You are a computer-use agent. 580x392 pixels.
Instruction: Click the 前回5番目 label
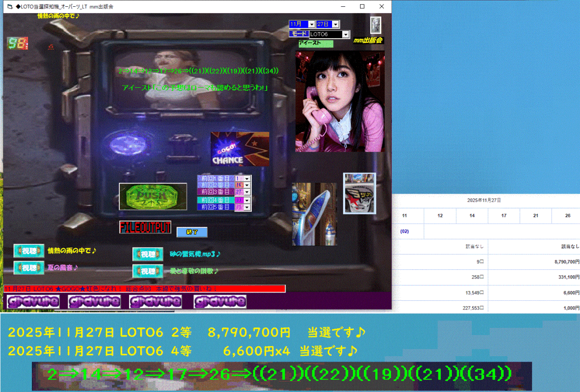(216, 207)
